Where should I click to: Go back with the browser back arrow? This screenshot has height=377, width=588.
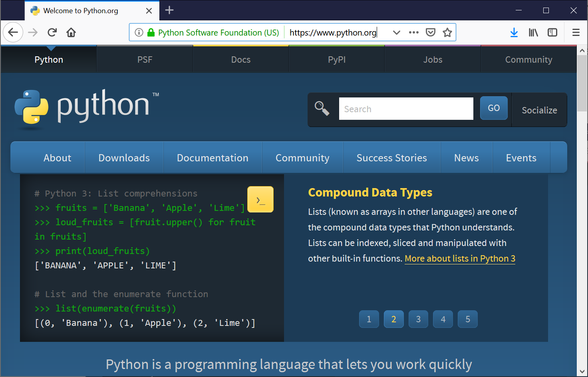click(13, 32)
